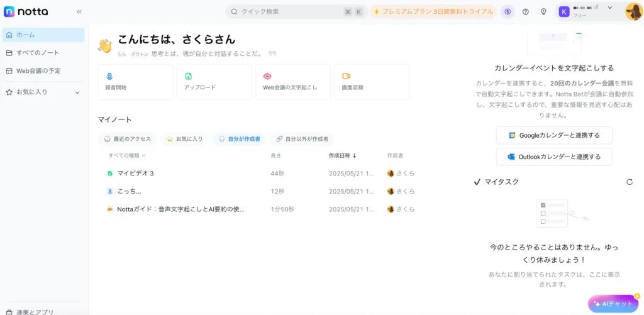Click the notes icon beside すべてのノート
The width and height of the screenshot is (644, 315).
tap(9, 53)
